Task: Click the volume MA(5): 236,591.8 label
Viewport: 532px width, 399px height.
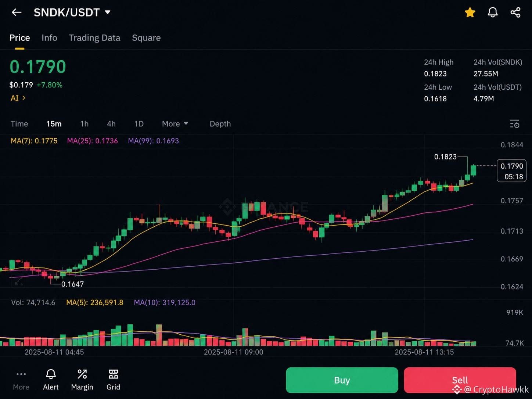Action: click(x=94, y=303)
